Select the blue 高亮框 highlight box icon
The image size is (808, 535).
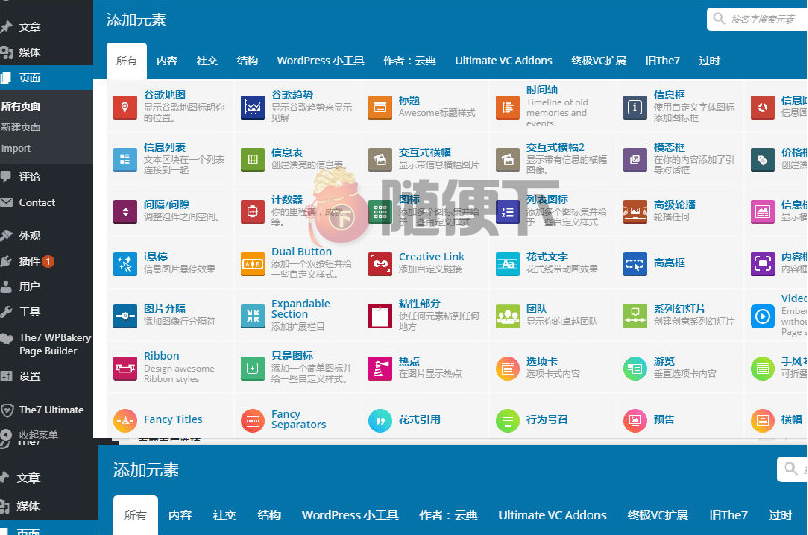pyautogui.click(x=635, y=264)
